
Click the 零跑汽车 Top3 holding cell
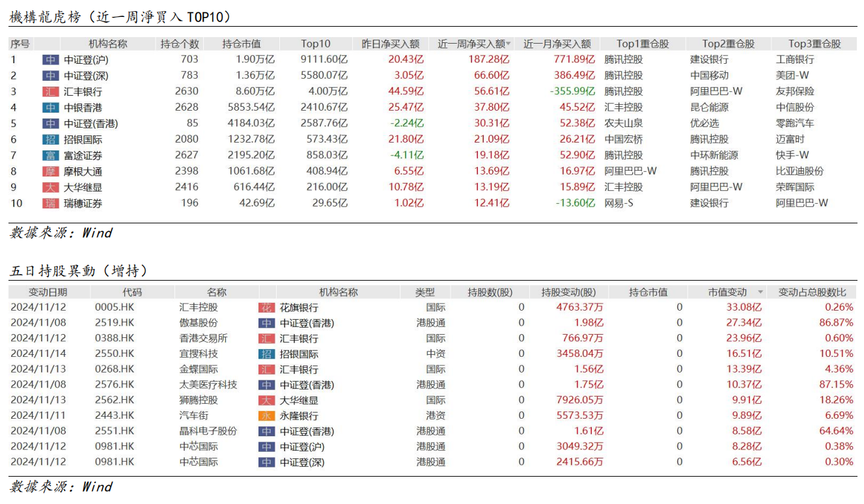[795, 123]
